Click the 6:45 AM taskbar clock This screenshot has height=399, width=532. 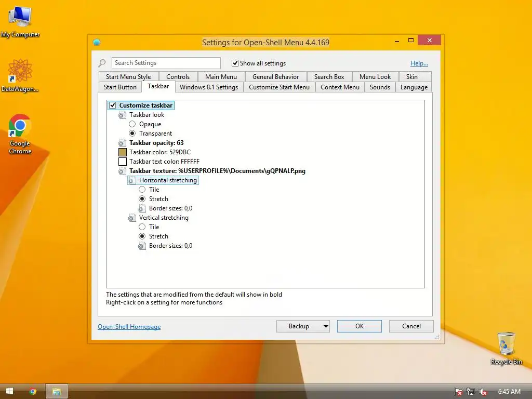pyautogui.click(x=509, y=392)
